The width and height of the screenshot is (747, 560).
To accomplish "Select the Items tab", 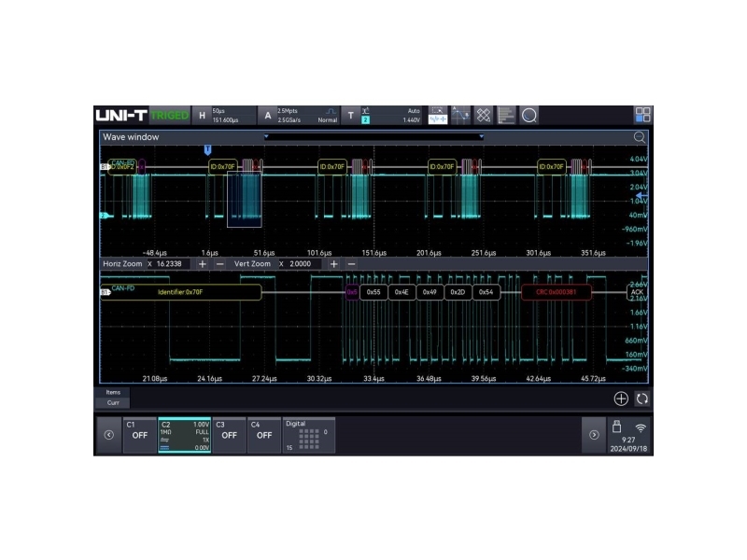I will click(113, 392).
